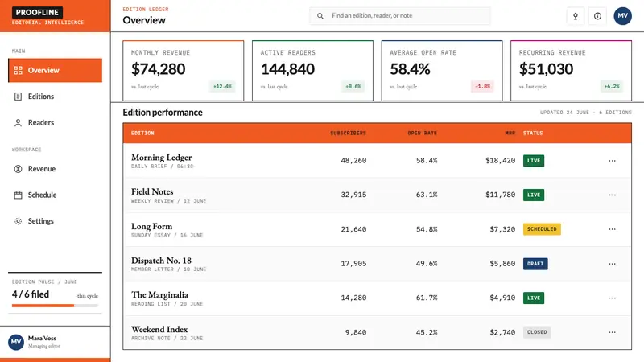The height and width of the screenshot is (362, 644).
Task: Click the $7,320 MRR cell
Action: 502,229
